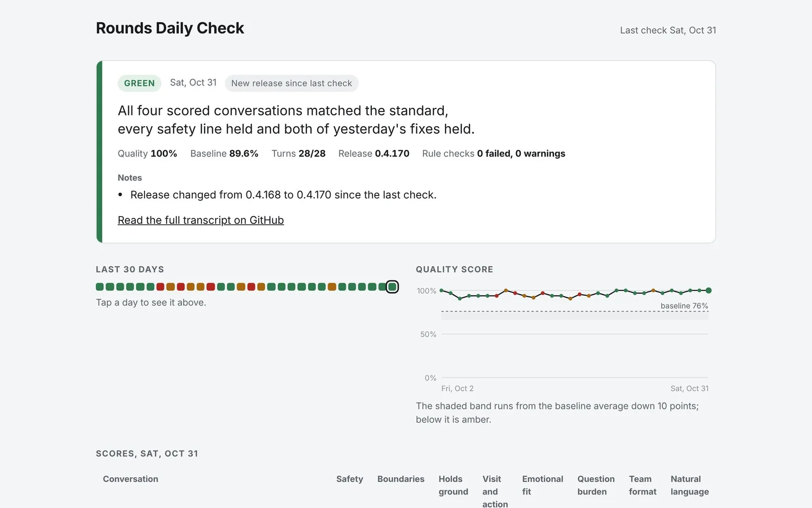
Task: Click the '50%' axis label on the chart
Action: [428, 334]
